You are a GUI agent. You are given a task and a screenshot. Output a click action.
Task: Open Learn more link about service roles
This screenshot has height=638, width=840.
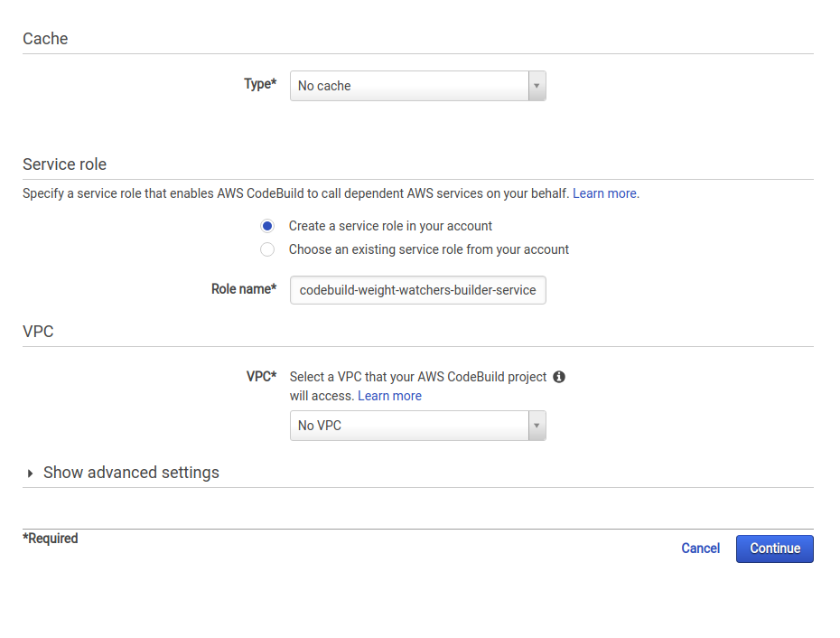[604, 193]
